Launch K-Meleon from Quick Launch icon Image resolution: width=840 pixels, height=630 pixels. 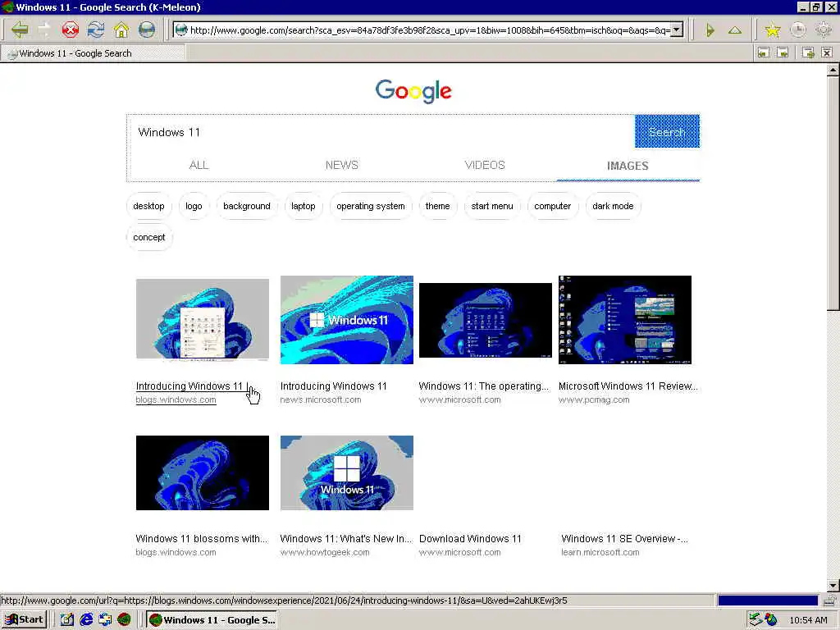tap(125, 620)
